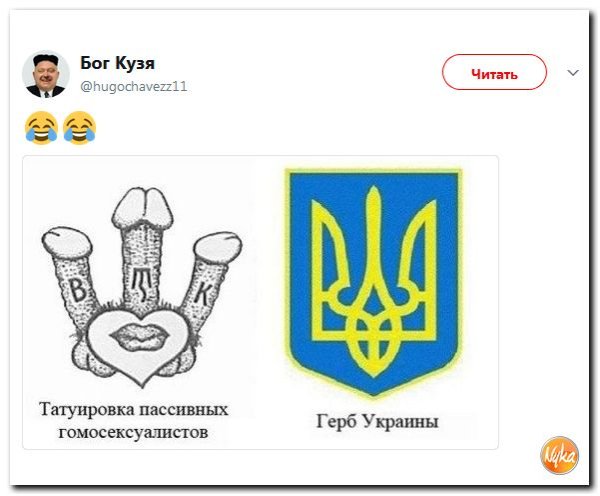Click the lips inside the heart drawing
Screen dimensions: 600x496
pos(139,336)
